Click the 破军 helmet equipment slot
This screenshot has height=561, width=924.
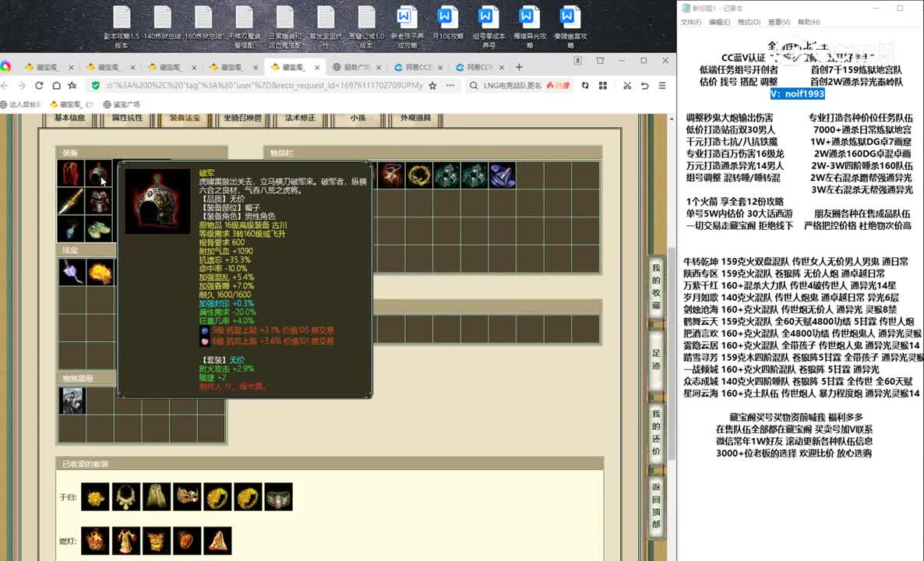pyautogui.click(x=99, y=174)
